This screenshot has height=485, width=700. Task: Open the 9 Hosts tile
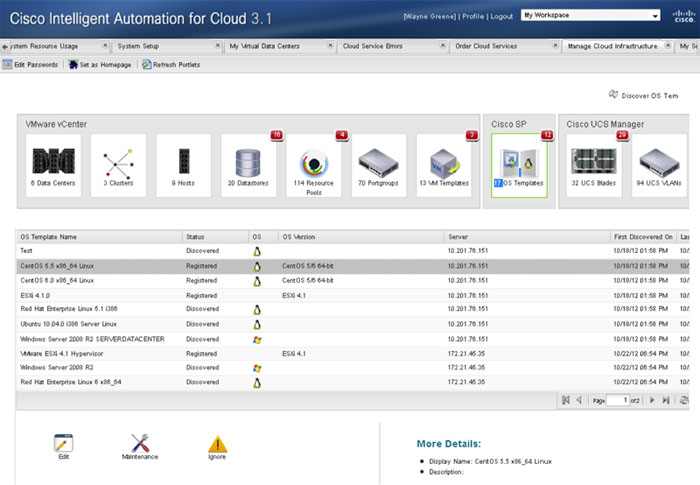tap(183, 165)
